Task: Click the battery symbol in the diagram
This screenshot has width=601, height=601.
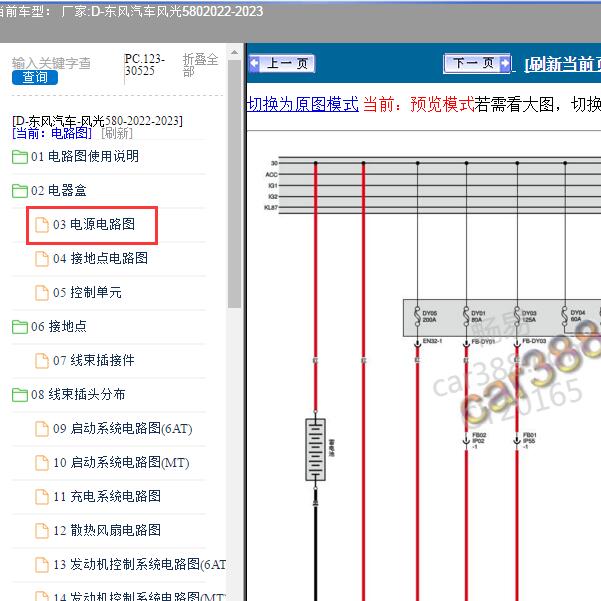Action: (315, 450)
